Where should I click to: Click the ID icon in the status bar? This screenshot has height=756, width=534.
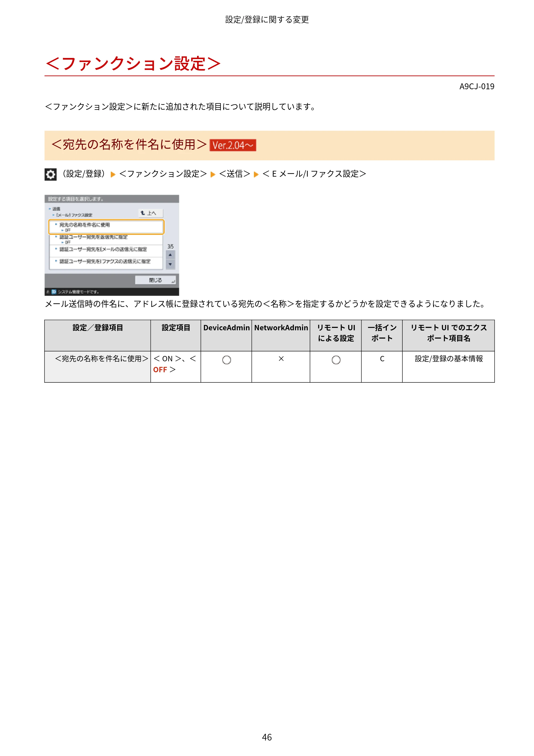[54, 292]
